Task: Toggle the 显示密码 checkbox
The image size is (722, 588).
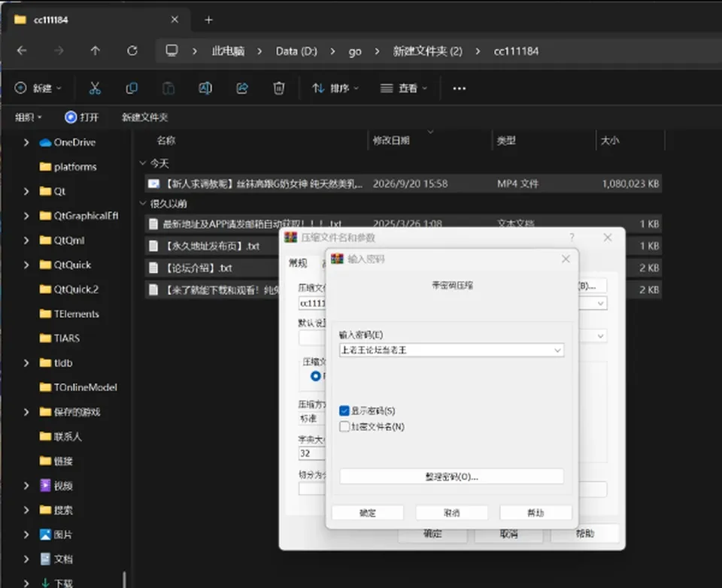Action: coord(344,411)
